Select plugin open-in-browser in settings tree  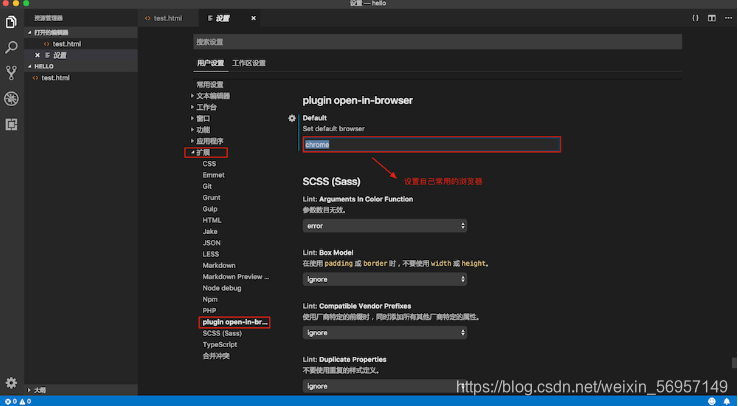click(x=235, y=322)
